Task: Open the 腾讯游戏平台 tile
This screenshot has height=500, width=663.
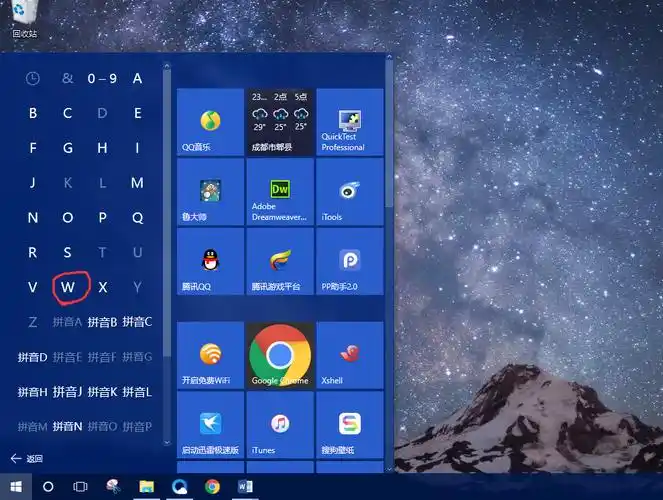Action: coord(280,262)
